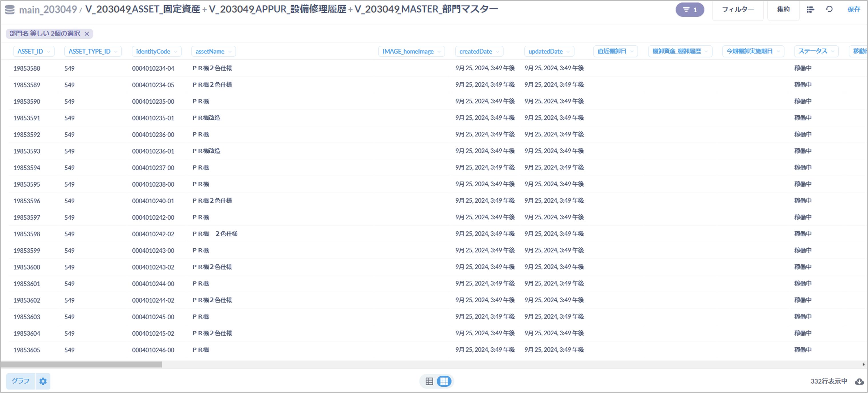Open updatedDate column header menu
Screen dimensions: 868x393
[x=549, y=51]
